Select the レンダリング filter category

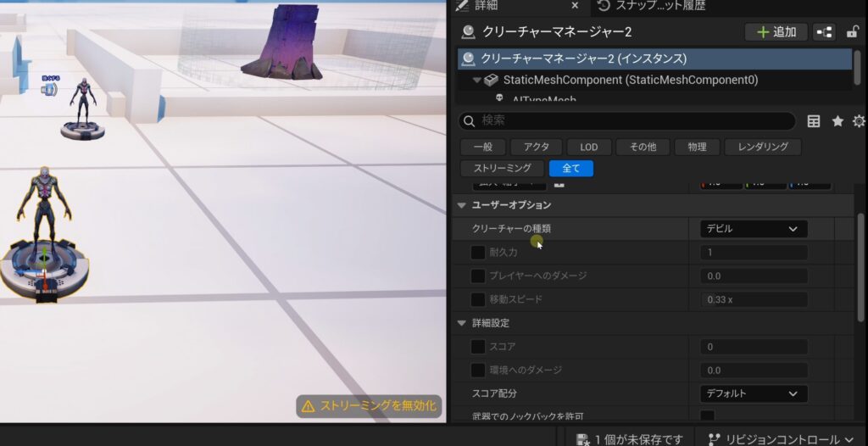[762, 147]
